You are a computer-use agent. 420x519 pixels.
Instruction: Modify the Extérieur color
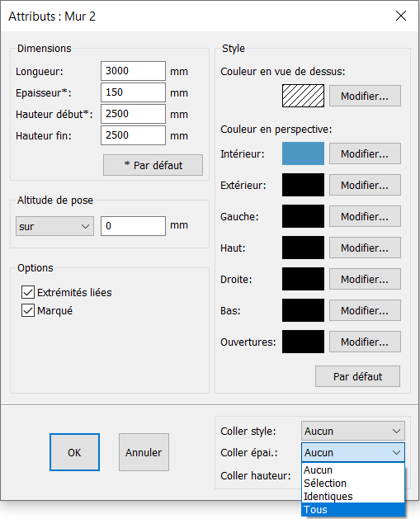click(365, 185)
